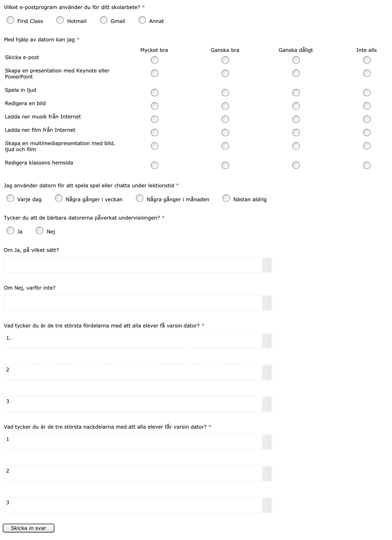Click the Skicka in svar button

coord(28,528)
